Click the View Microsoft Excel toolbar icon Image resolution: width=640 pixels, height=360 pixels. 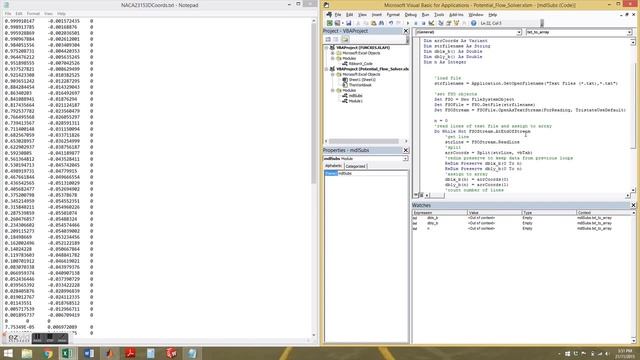pos(329,23)
